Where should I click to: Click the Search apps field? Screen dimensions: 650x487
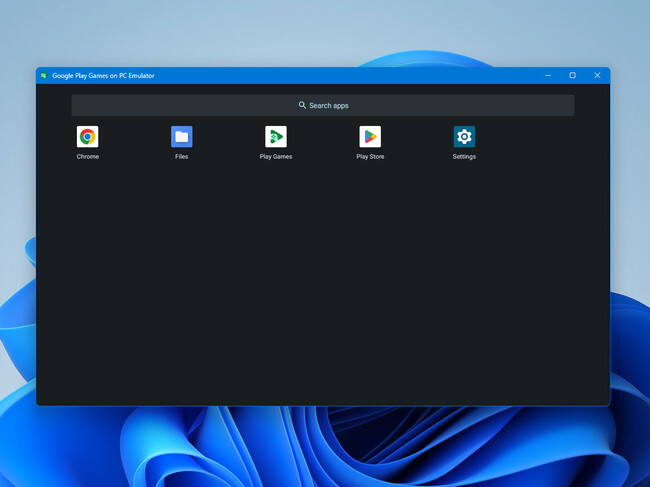(x=323, y=105)
